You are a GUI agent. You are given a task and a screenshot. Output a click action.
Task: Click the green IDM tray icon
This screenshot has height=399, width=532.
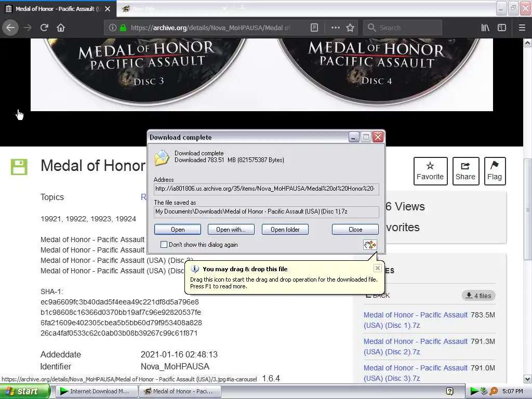click(474, 392)
